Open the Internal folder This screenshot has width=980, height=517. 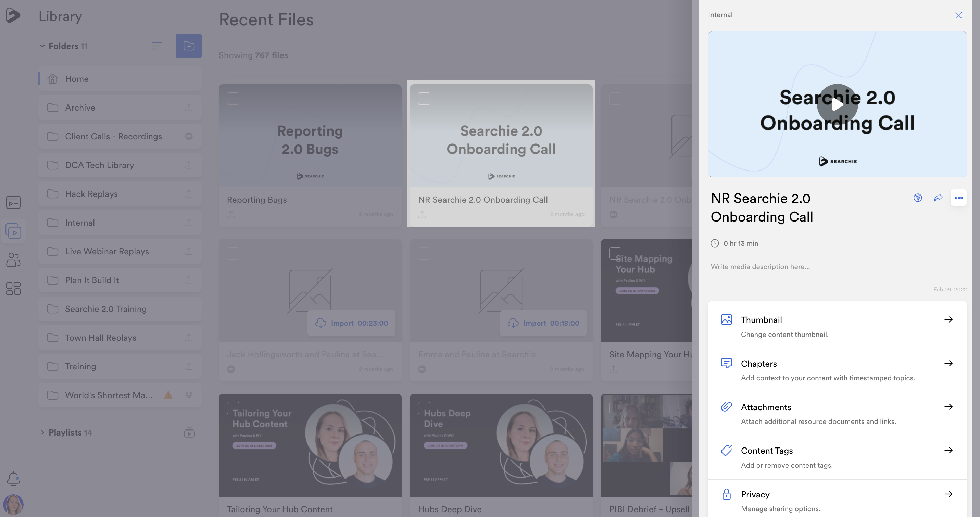pyautogui.click(x=120, y=223)
